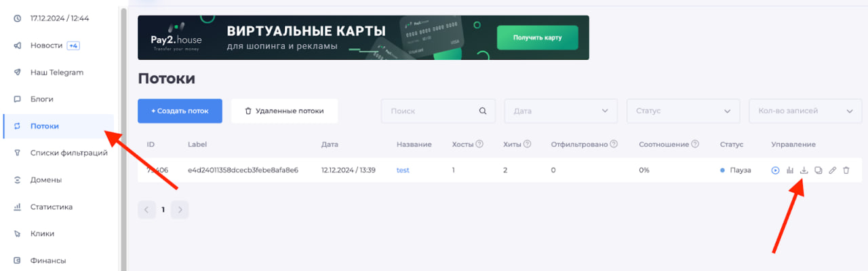Delete the test stream with trash icon

pos(846,170)
